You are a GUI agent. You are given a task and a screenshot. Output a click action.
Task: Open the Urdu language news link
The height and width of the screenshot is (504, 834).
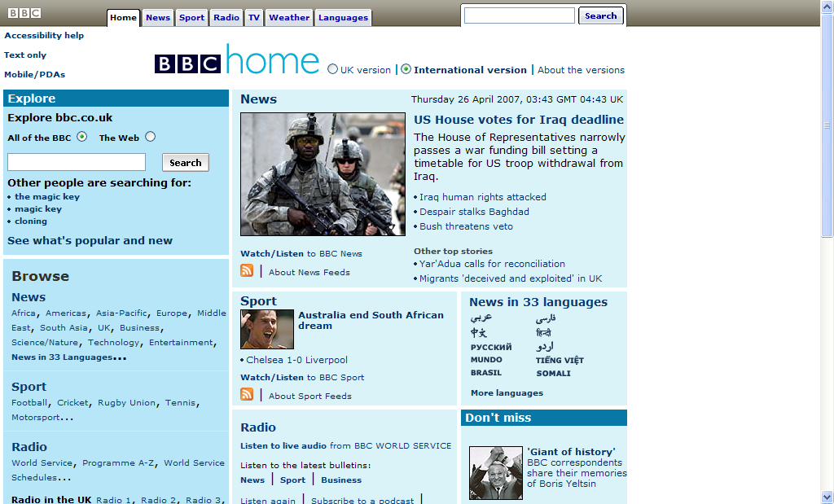[545, 347]
